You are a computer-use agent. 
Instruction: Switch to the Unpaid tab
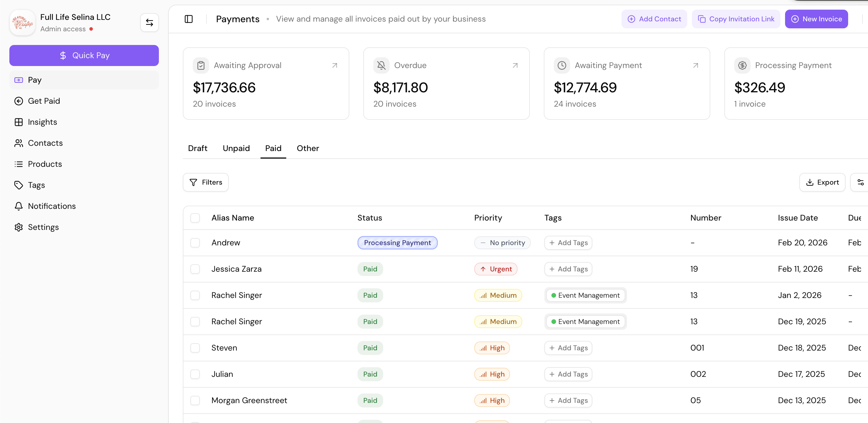pos(236,148)
